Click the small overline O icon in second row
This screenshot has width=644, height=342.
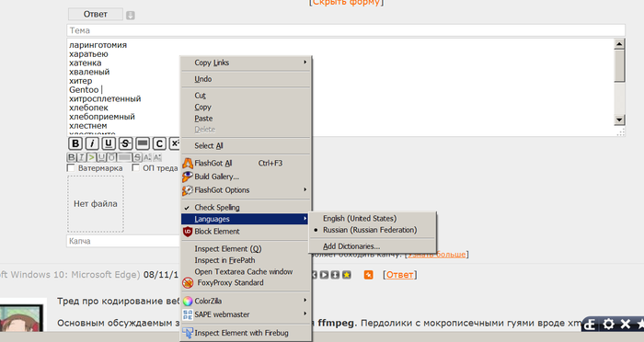pyautogui.click(x=111, y=157)
